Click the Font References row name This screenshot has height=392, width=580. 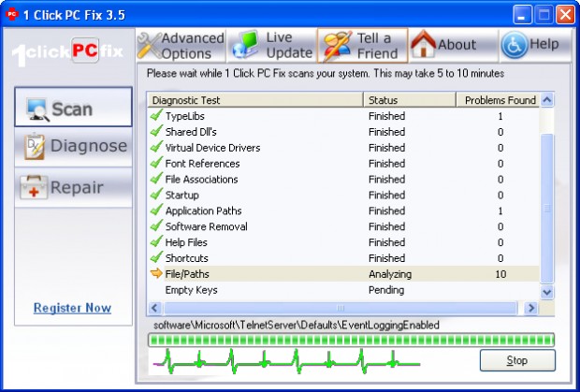202,164
